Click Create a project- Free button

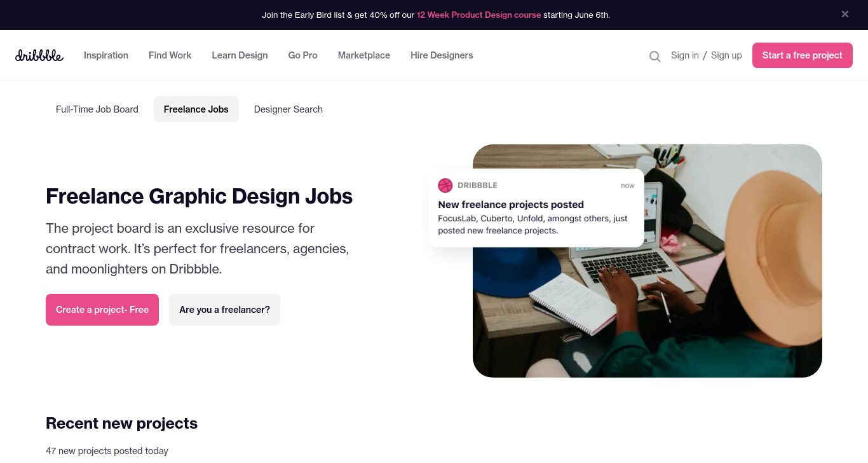click(x=102, y=310)
